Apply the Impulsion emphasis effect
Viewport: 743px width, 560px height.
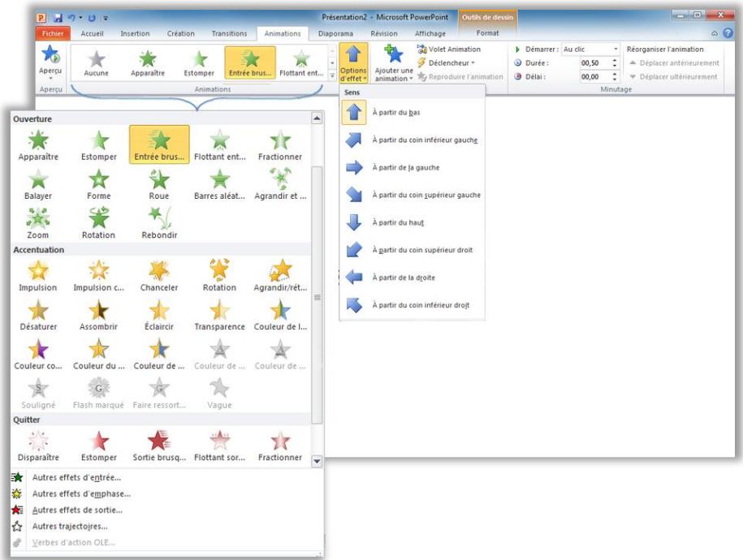pyautogui.click(x=38, y=276)
